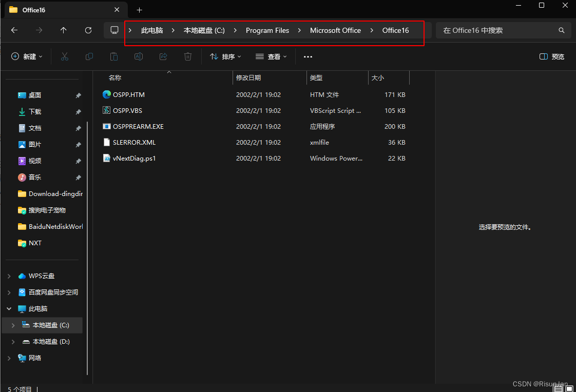Click the Rename icon in toolbar

point(139,56)
